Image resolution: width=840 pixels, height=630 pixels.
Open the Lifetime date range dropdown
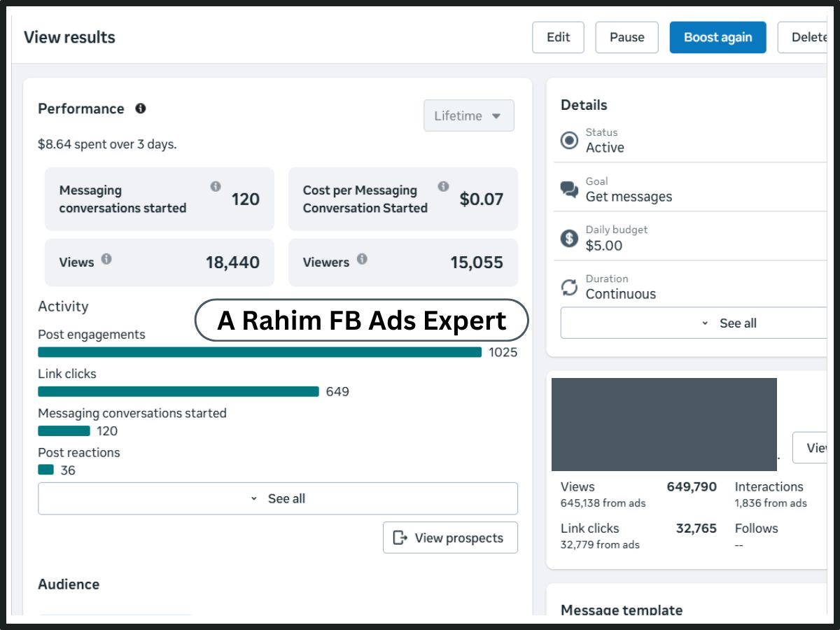[469, 115]
